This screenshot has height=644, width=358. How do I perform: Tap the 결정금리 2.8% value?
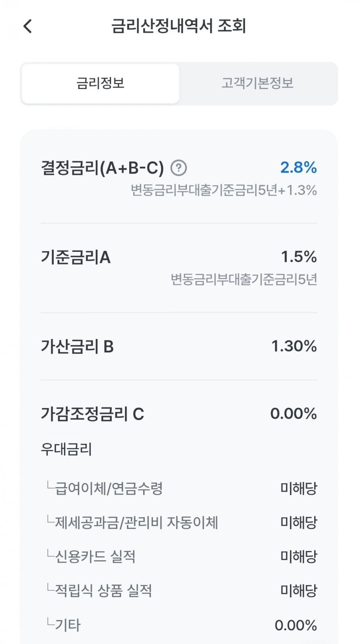click(x=298, y=167)
